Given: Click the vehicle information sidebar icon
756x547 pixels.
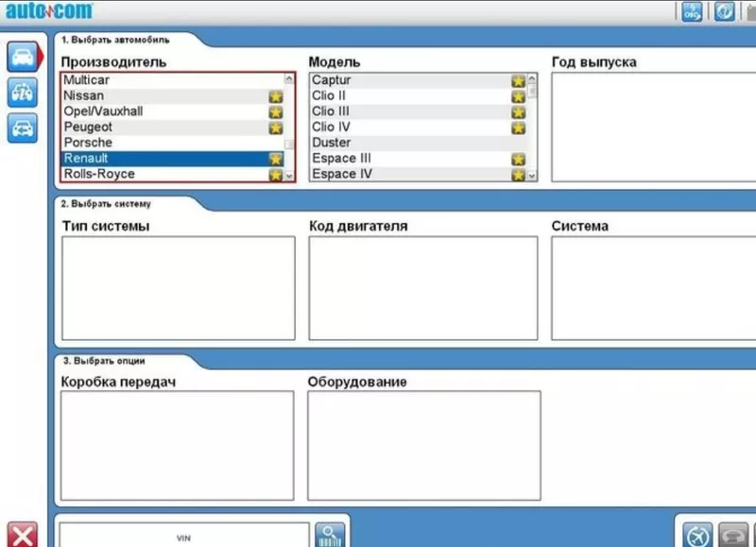Looking at the screenshot, I should [x=22, y=92].
